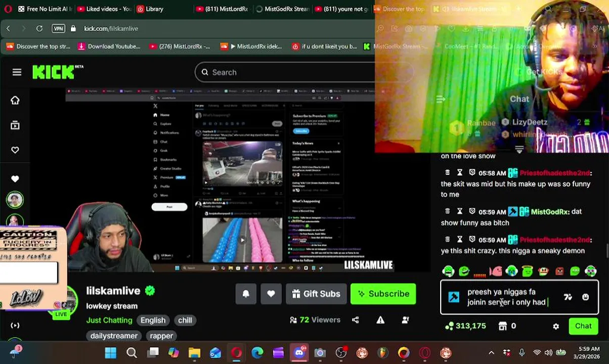Open Discord from the taskbar
Viewport: 609px width, 364px height.
point(299,352)
